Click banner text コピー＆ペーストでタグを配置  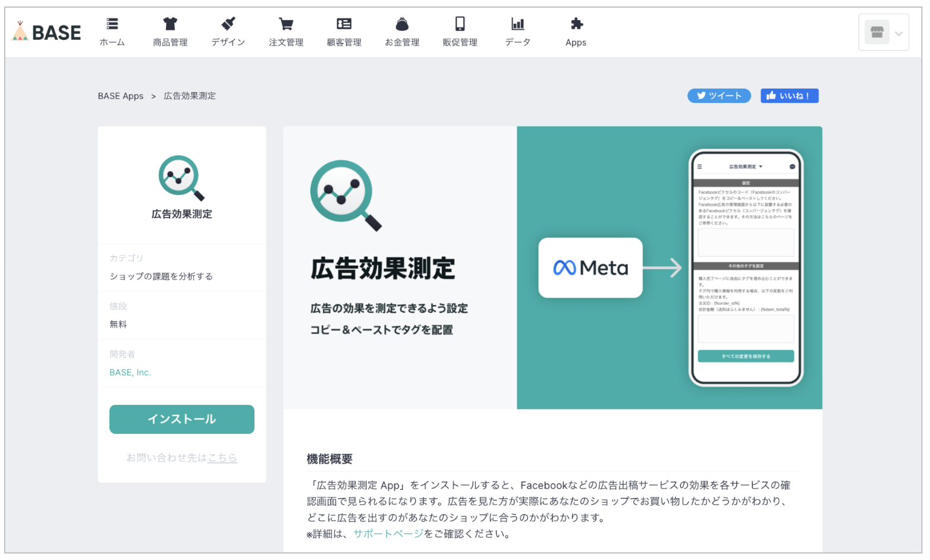[x=382, y=330]
